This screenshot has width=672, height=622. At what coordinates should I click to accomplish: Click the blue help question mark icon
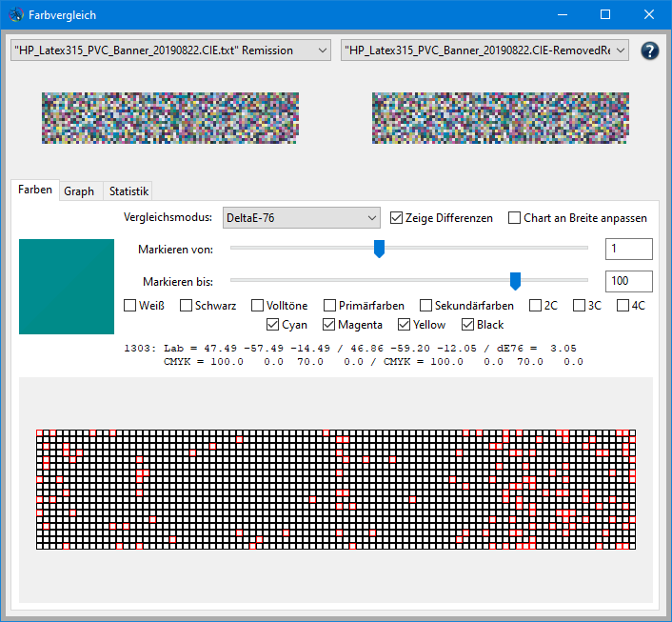tap(650, 50)
